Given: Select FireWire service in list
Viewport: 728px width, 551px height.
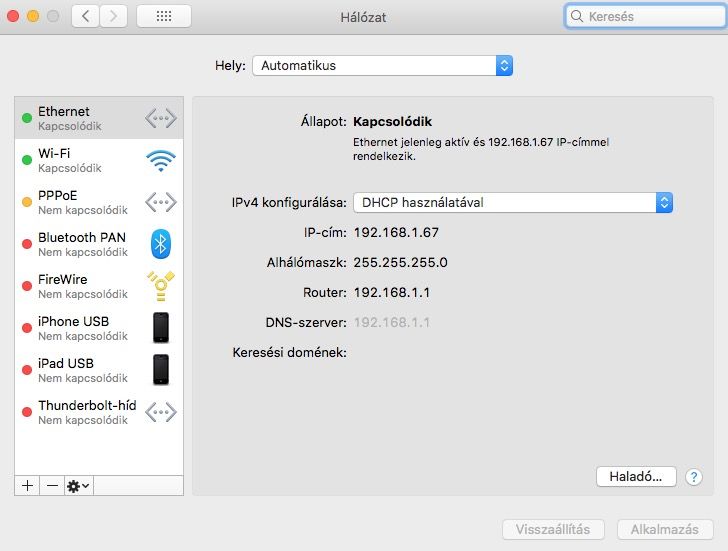Looking at the screenshot, I should 99,286.
